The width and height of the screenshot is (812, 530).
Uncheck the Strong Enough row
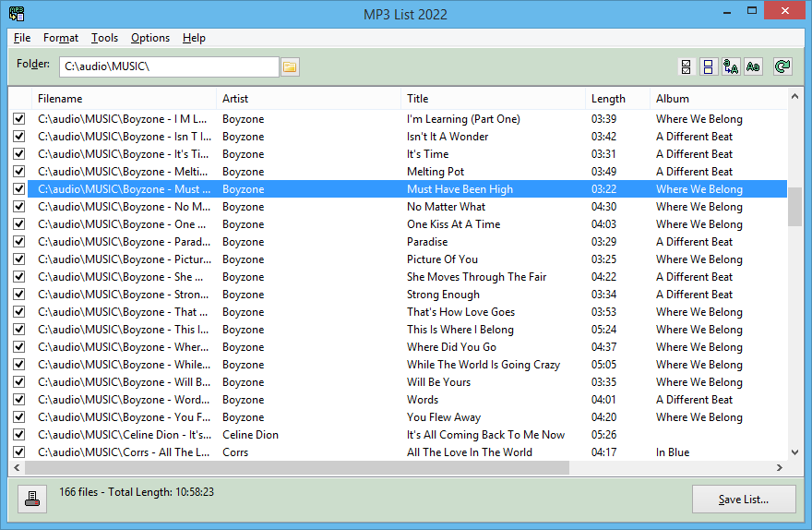[19, 295]
